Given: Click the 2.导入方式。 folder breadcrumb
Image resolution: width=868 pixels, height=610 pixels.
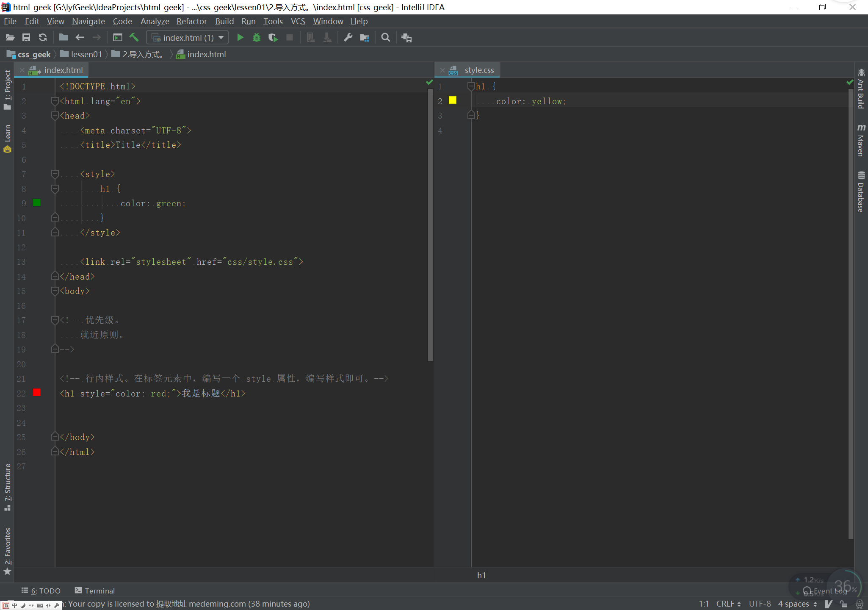Looking at the screenshot, I should click(x=138, y=54).
